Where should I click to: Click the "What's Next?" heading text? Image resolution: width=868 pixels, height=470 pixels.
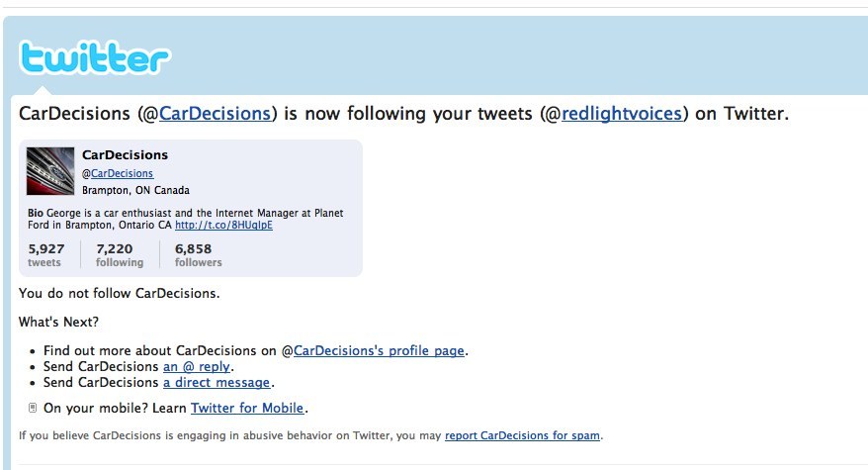pos(58,322)
